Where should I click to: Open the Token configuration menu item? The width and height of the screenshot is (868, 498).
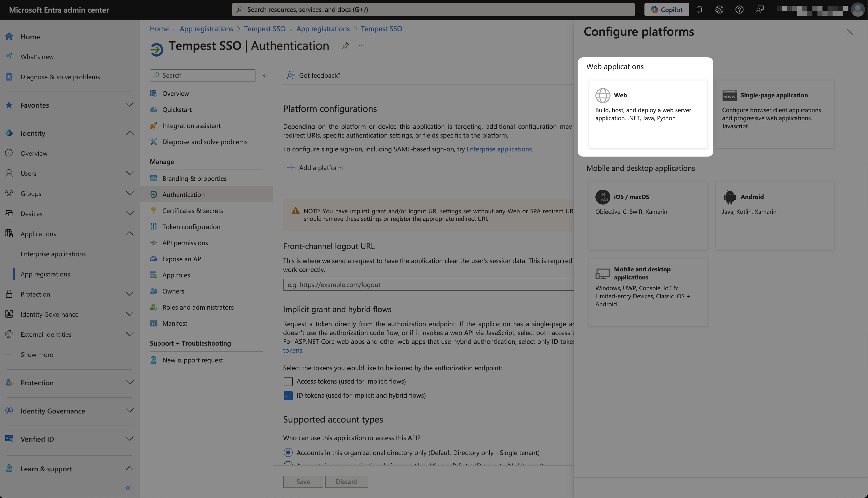click(x=191, y=227)
